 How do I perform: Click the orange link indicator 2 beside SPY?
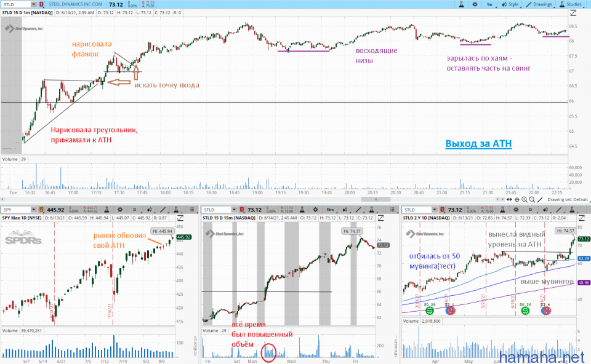[41, 210]
